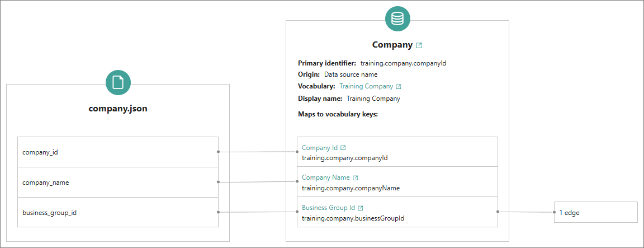Open the Company Name vocabulary key link
The width and height of the screenshot is (644, 248).
point(326,177)
